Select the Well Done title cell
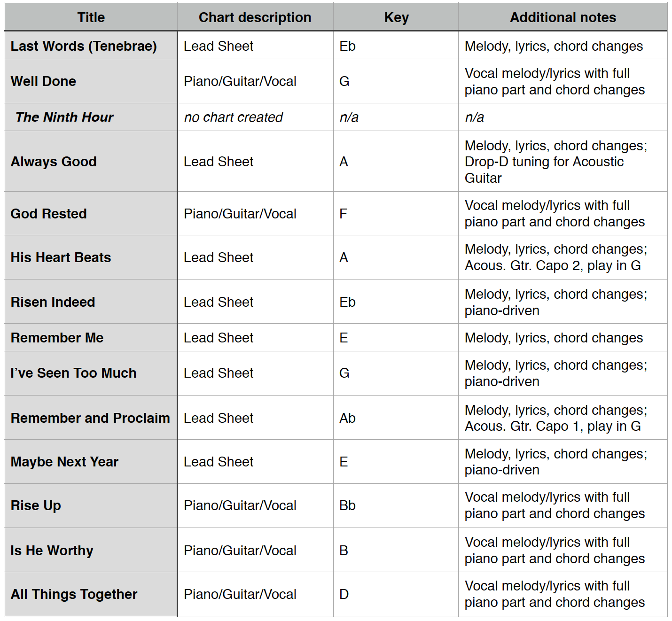The width and height of the screenshot is (672, 621). coord(43,81)
